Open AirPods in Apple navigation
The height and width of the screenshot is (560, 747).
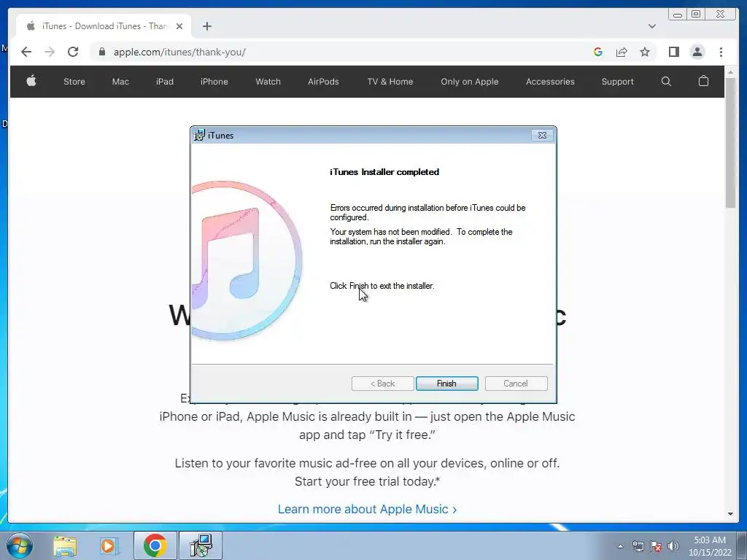coord(323,82)
